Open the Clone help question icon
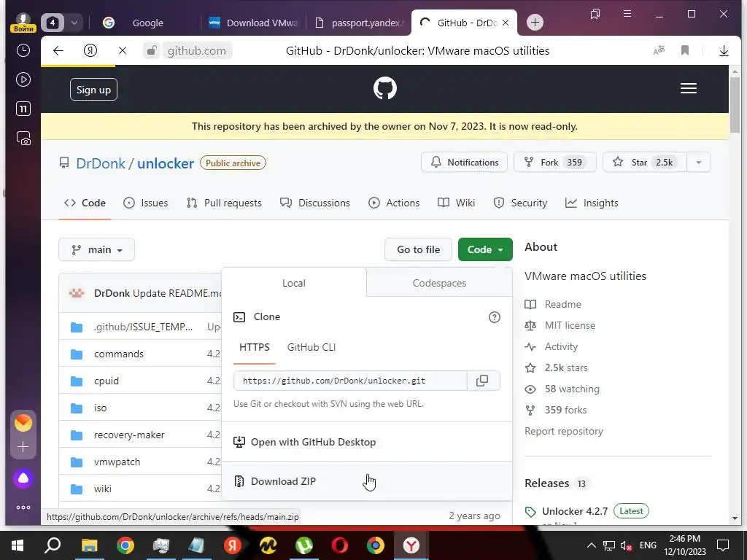 pyautogui.click(x=495, y=317)
